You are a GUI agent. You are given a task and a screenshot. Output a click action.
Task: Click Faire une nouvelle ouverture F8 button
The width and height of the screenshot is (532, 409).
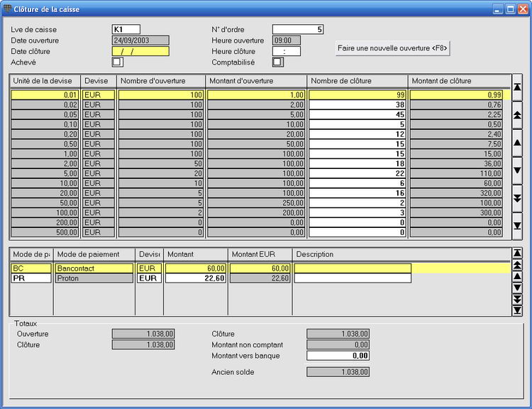(x=392, y=48)
